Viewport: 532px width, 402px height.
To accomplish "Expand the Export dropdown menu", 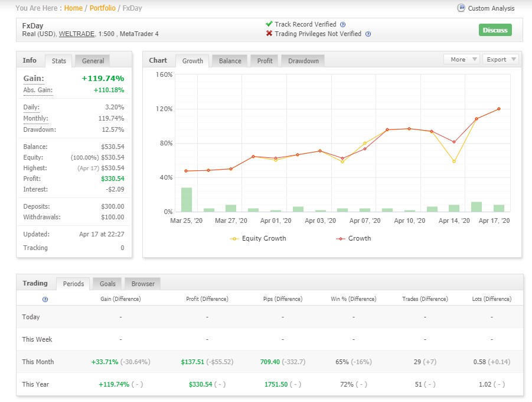I will tap(500, 59).
